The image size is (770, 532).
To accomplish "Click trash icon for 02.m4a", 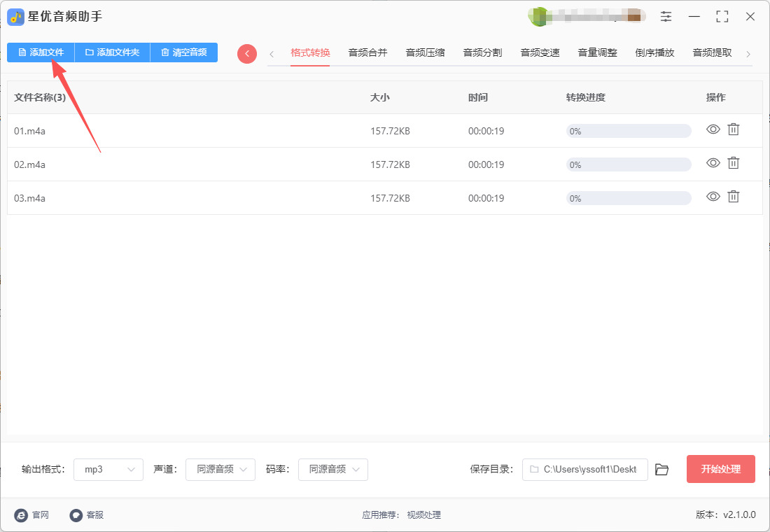I will (x=733, y=163).
